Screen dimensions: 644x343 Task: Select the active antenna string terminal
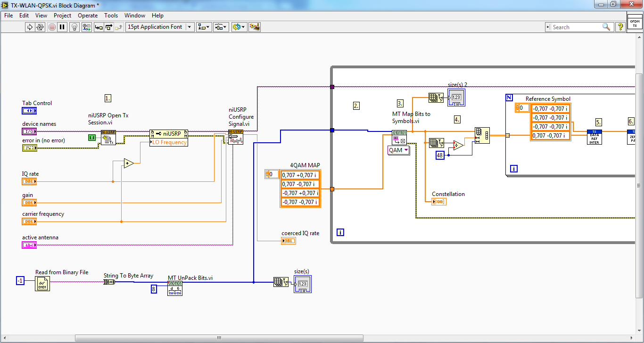[29, 245]
